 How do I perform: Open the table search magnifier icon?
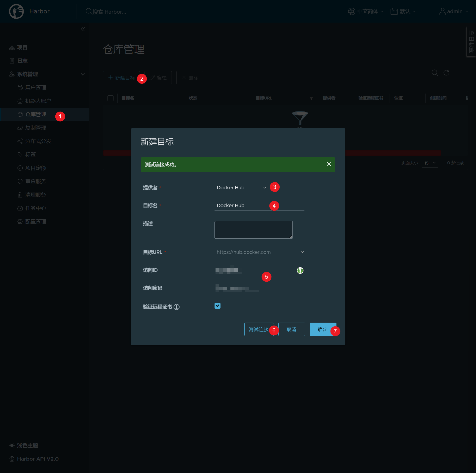(435, 73)
